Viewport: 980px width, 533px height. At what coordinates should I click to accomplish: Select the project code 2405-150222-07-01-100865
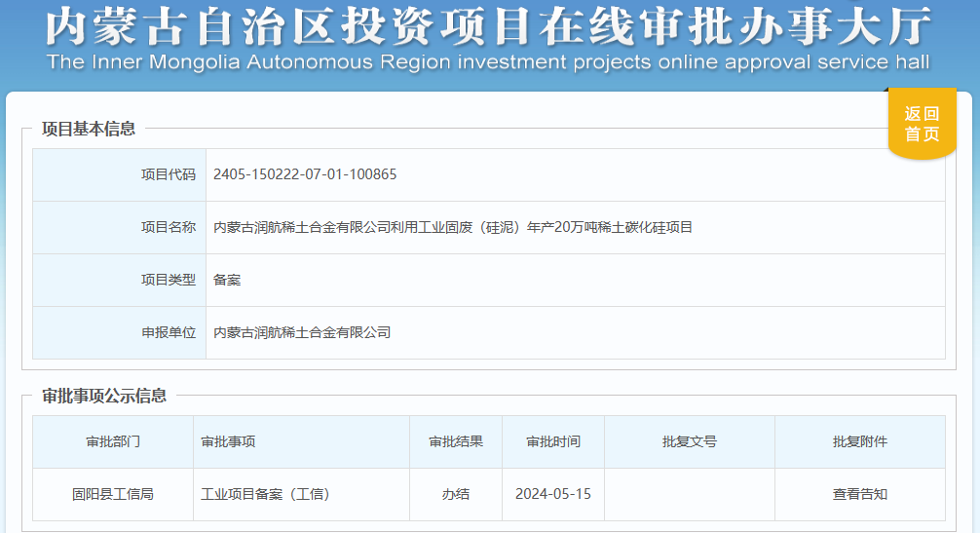[x=305, y=174]
